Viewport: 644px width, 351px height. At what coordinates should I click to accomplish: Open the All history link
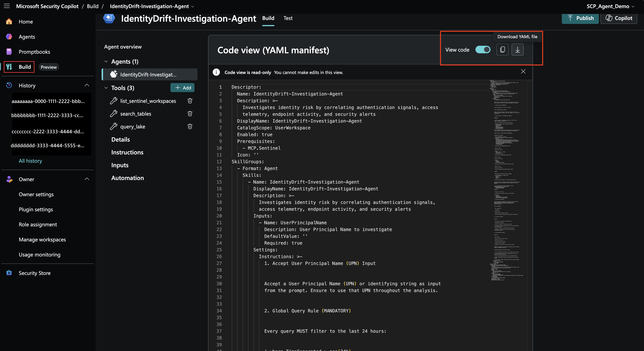click(x=30, y=161)
